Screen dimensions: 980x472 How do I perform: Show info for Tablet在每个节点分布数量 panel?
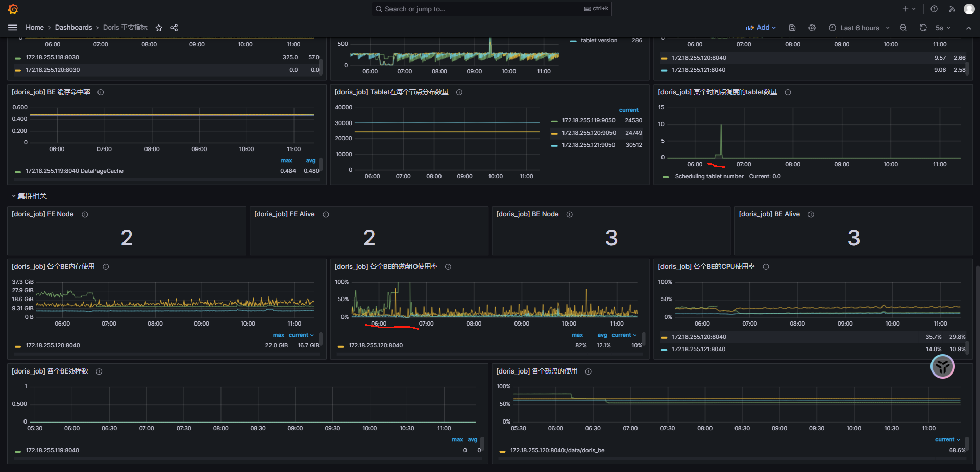pyautogui.click(x=459, y=92)
